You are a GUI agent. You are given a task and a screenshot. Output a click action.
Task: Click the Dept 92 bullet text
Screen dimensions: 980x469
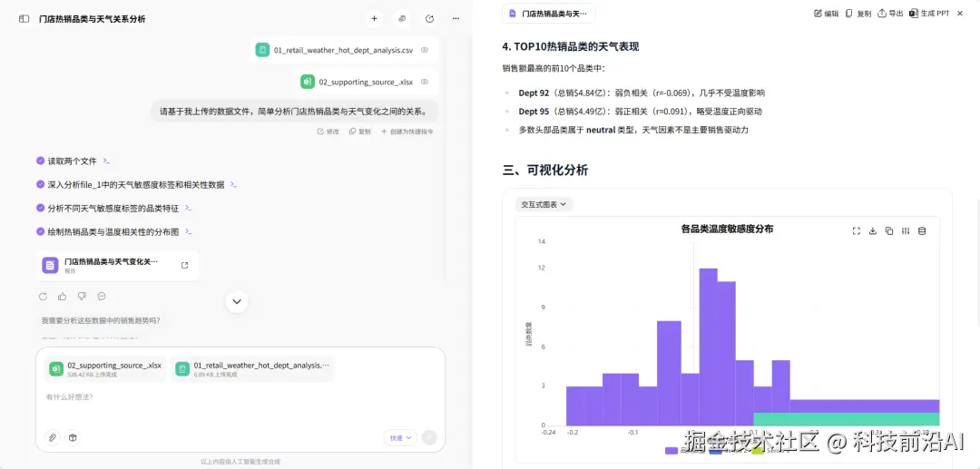coord(642,93)
